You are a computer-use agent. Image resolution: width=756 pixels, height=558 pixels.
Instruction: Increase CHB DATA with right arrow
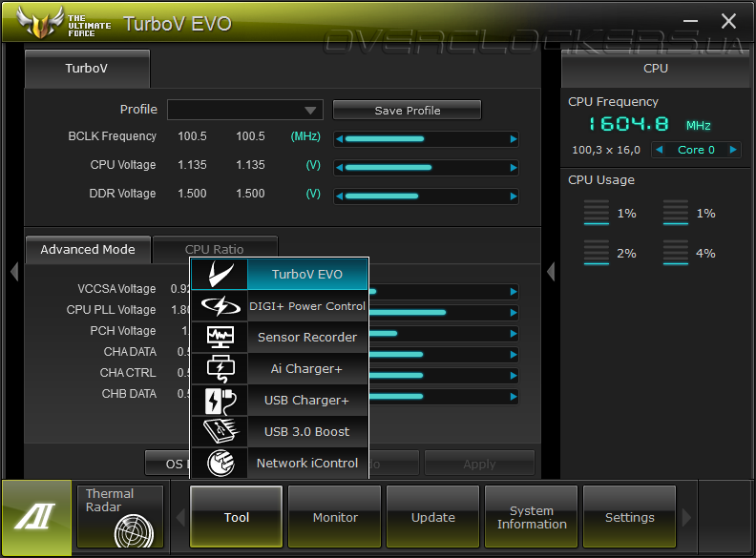pos(514,397)
